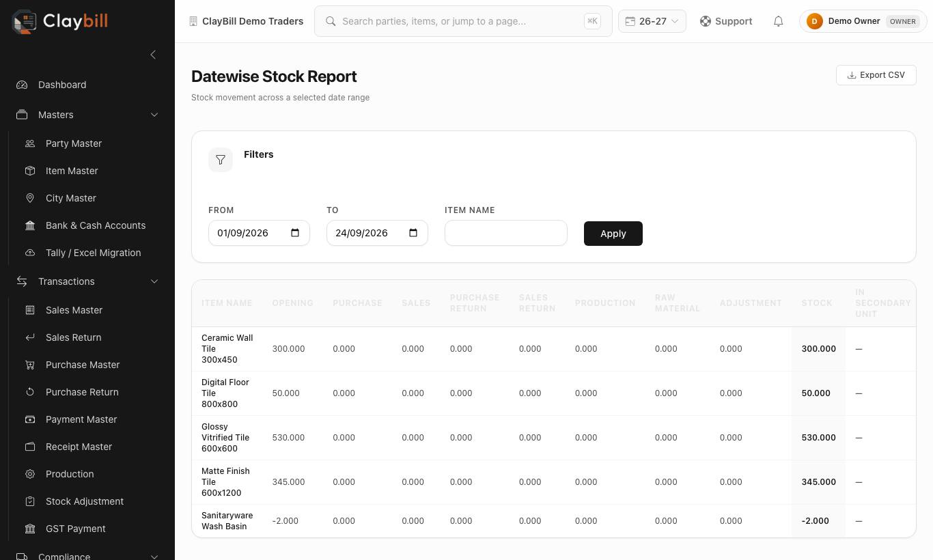This screenshot has height=560, width=933.
Task: Click the Receipt Master wallet icon
Action: (30, 447)
